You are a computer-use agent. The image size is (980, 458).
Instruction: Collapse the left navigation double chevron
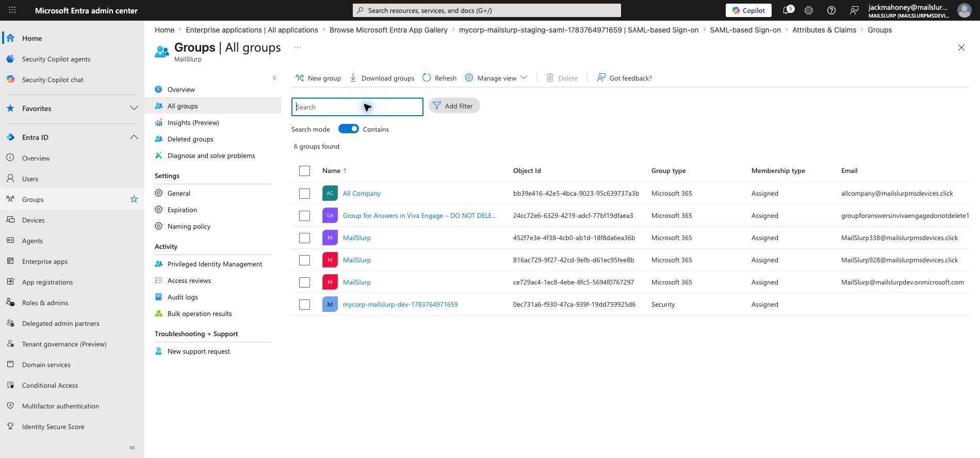point(132,448)
